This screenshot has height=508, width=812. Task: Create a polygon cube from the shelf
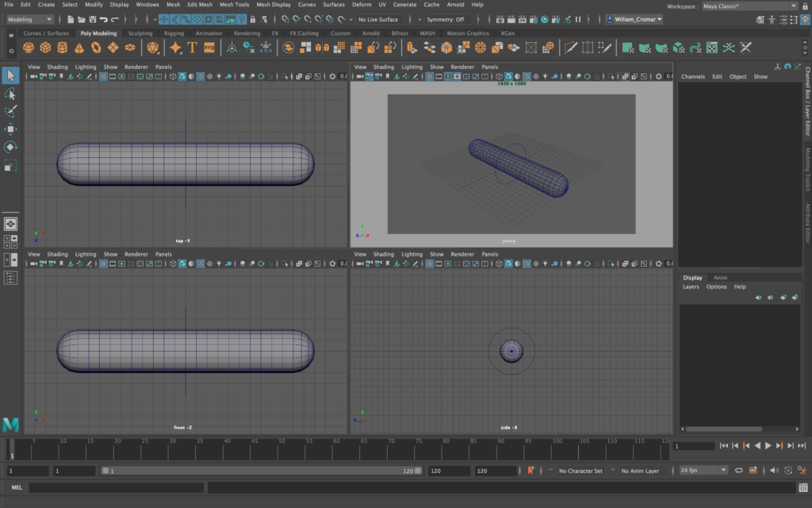pos(45,48)
